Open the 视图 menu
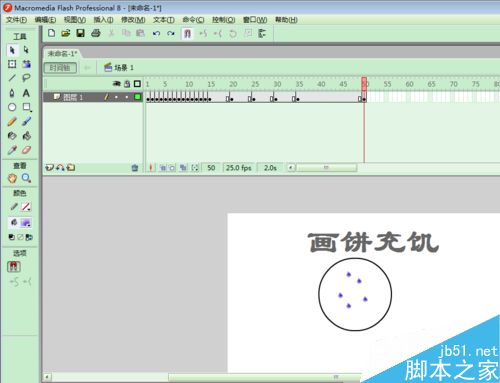This screenshot has height=383, width=500. click(x=75, y=20)
